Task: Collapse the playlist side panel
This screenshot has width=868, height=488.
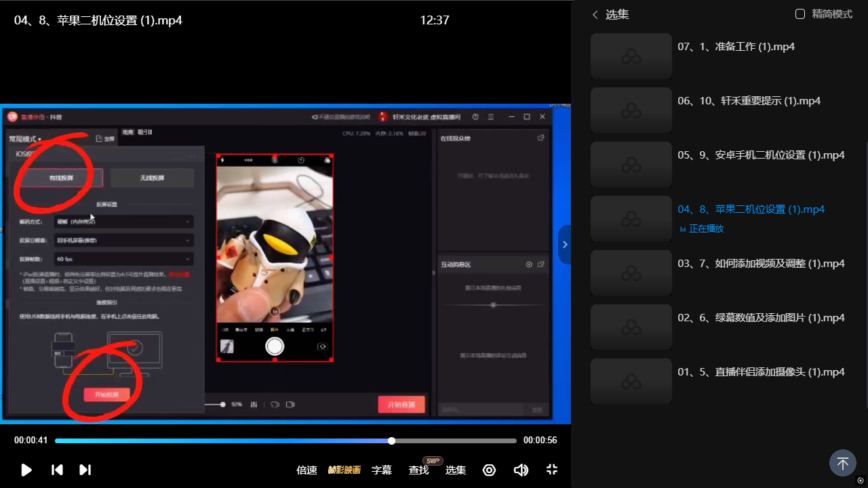Action: coord(565,244)
